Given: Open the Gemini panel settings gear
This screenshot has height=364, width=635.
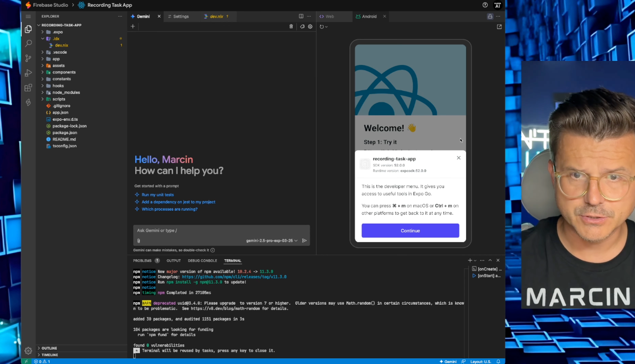Looking at the screenshot, I should click(x=310, y=26).
